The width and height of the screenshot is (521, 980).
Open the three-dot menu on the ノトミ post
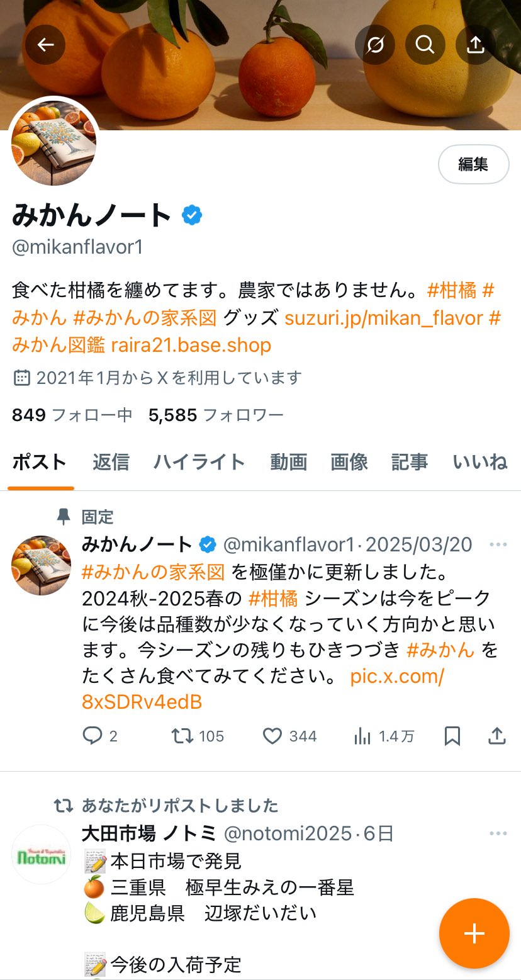498,833
